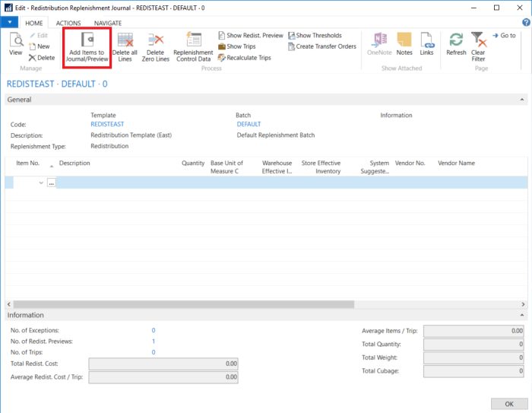Open the Notes attachment icon
This screenshot has height=413, width=532.
tap(404, 41)
